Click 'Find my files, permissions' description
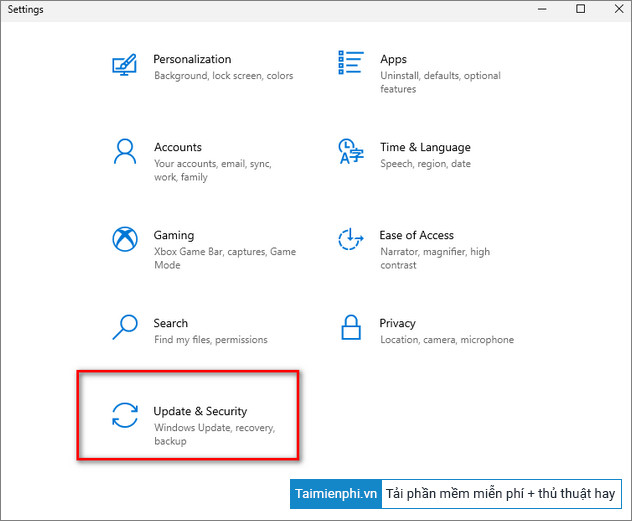Screen dimensions: 632x521 coord(211,340)
